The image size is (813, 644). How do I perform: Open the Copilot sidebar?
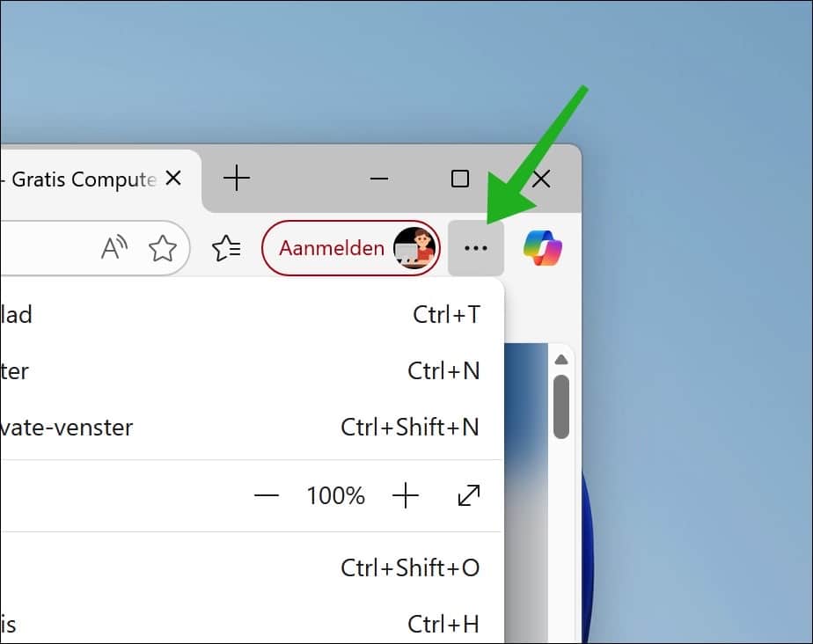coord(543,248)
